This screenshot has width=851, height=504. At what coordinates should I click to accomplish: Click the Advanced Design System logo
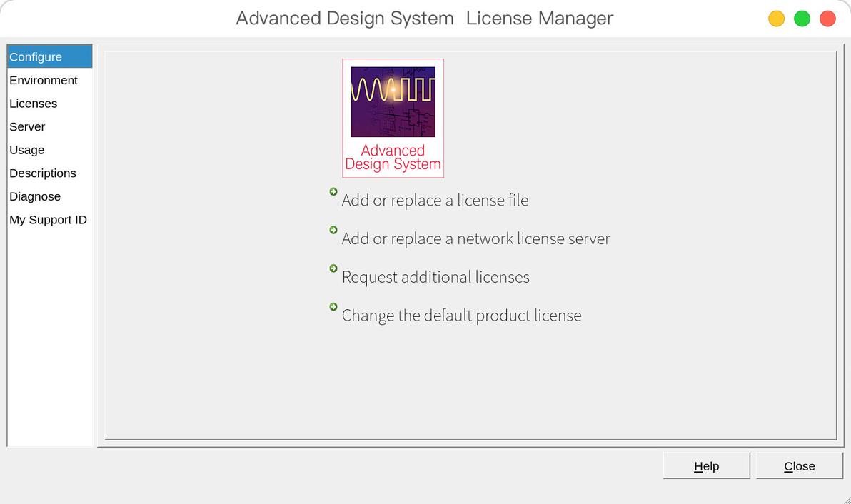tap(393, 119)
